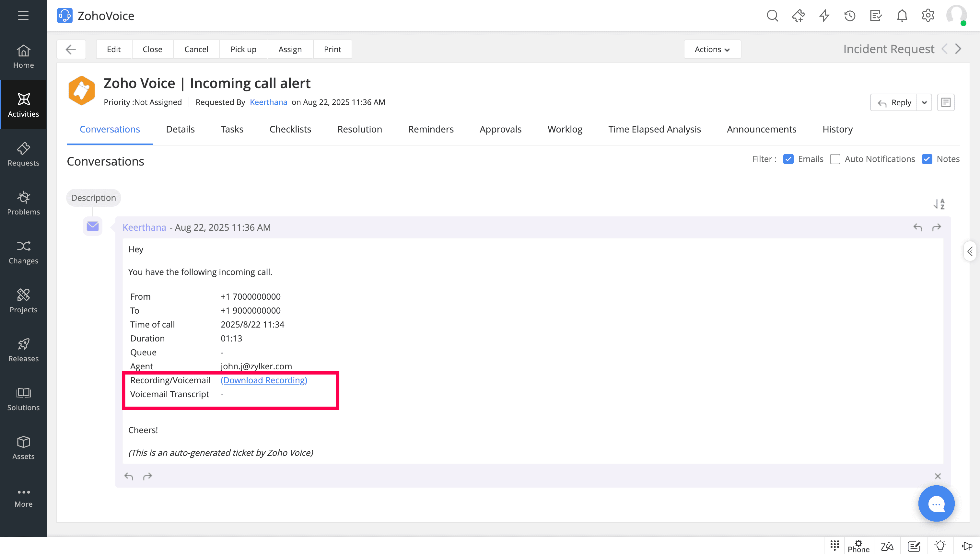Open the hamburger menu

pos(23,16)
